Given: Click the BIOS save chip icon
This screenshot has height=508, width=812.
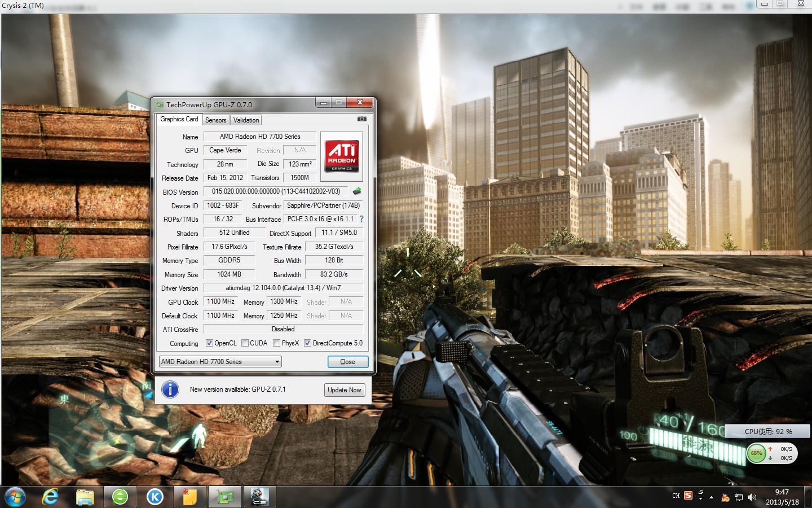Looking at the screenshot, I should coord(356,191).
